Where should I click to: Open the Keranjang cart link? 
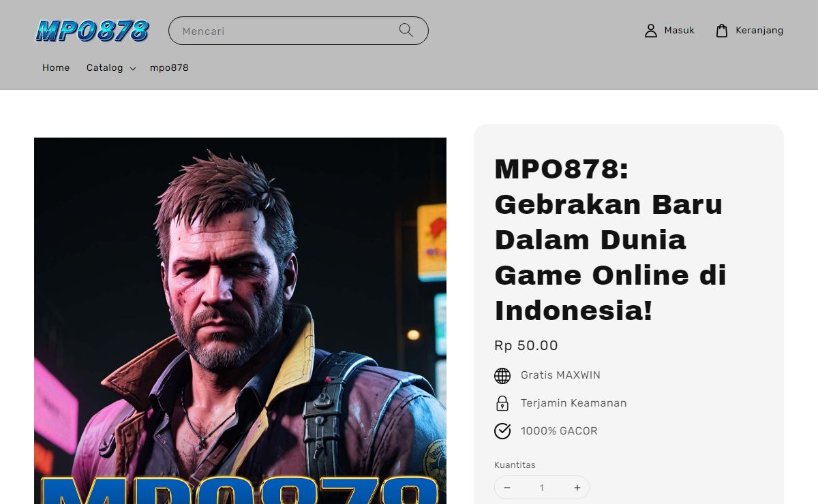[749, 31]
